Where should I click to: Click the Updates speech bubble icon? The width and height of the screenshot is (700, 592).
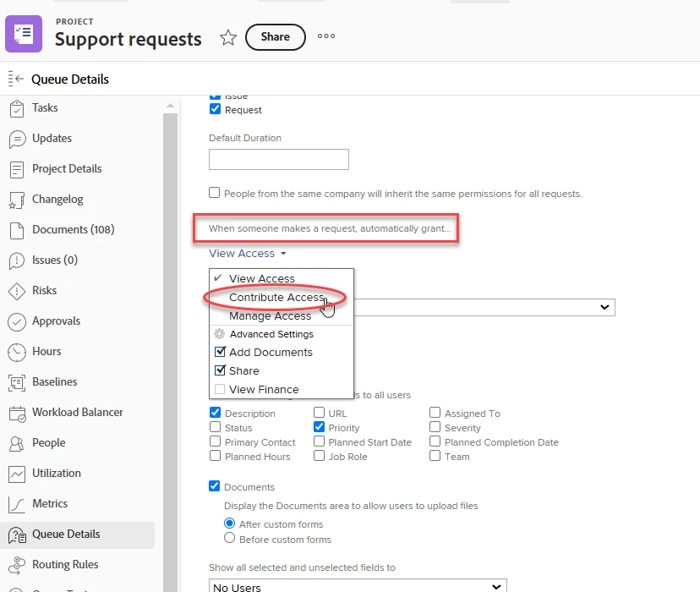(x=17, y=139)
